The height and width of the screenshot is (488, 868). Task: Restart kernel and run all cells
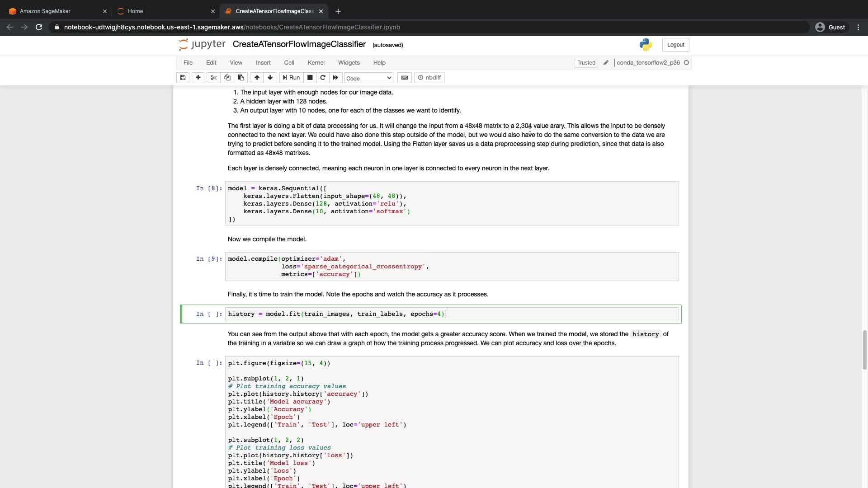335,78
